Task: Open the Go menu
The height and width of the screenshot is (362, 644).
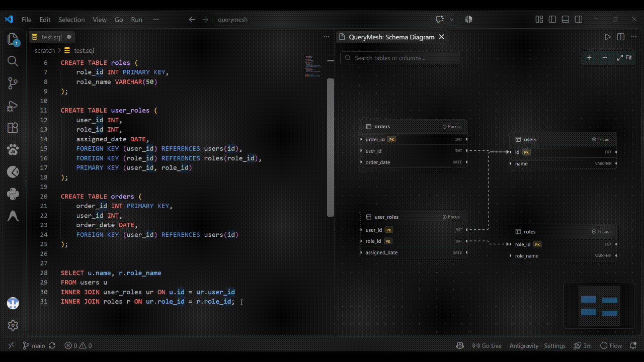Action: click(119, 20)
